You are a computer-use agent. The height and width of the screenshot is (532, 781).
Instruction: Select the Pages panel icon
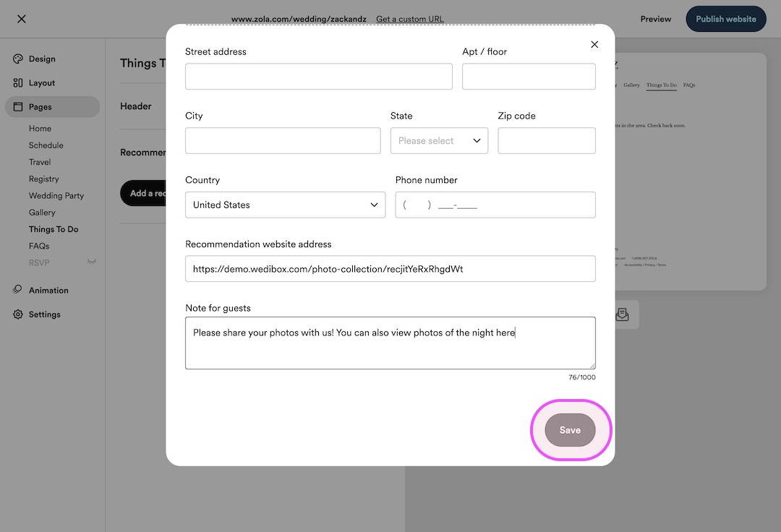[x=17, y=106]
